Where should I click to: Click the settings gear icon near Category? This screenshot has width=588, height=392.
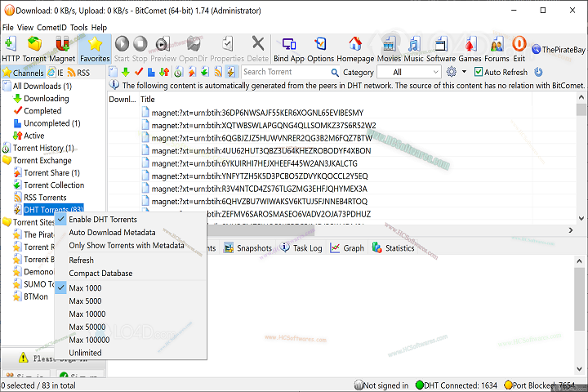coord(452,72)
